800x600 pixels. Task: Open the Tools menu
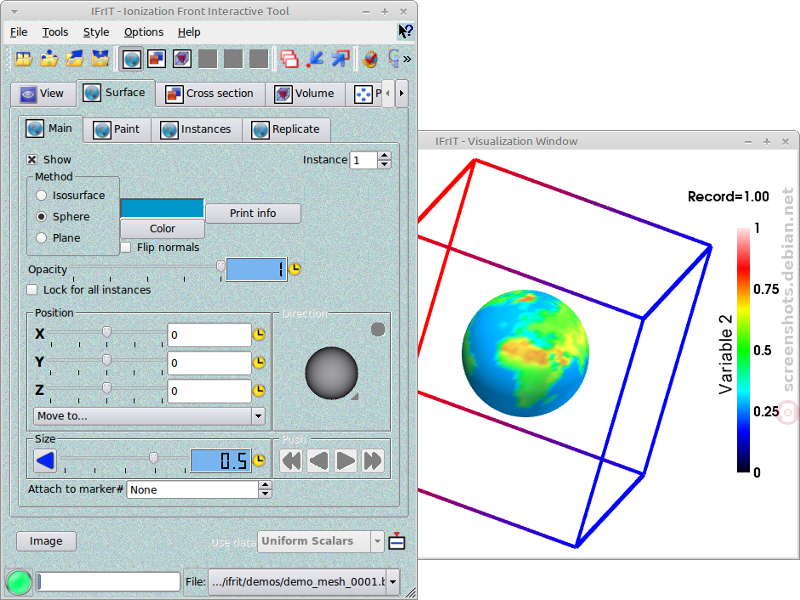click(x=55, y=32)
